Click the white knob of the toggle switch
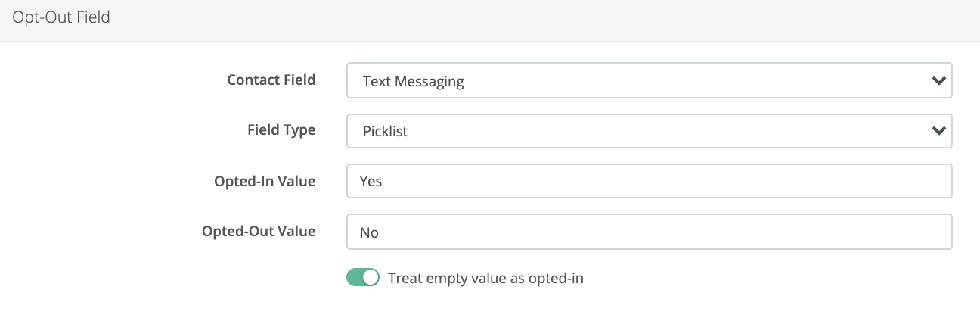 coord(371,278)
